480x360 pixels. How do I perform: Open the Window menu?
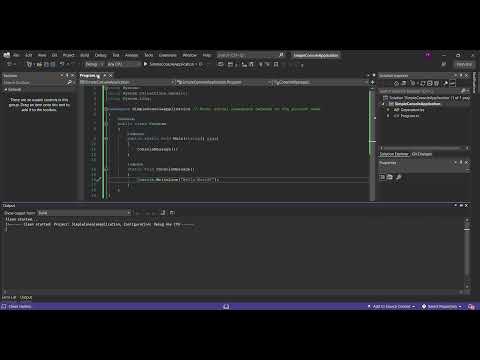coord(190,55)
